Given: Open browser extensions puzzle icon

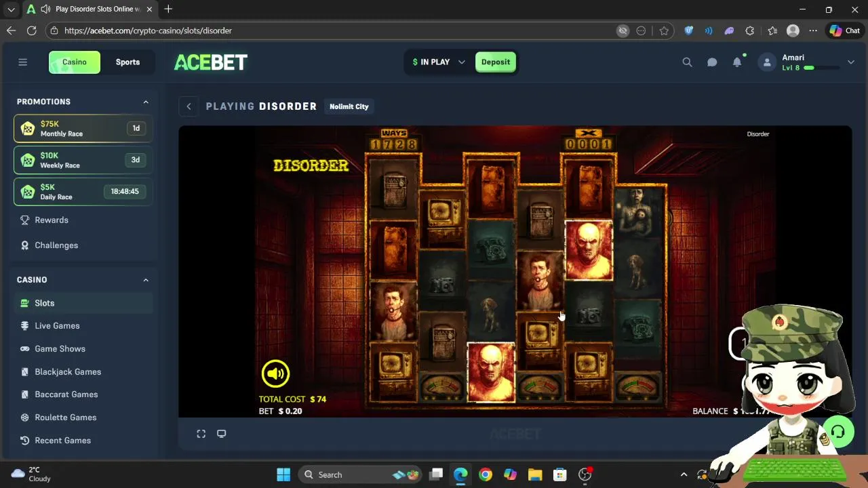Looking at the screenshot, I should (x=749, y=30).
